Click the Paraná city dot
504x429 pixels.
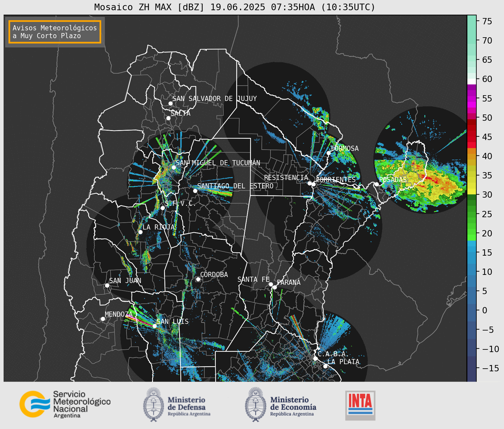click(x=275, y=287)
